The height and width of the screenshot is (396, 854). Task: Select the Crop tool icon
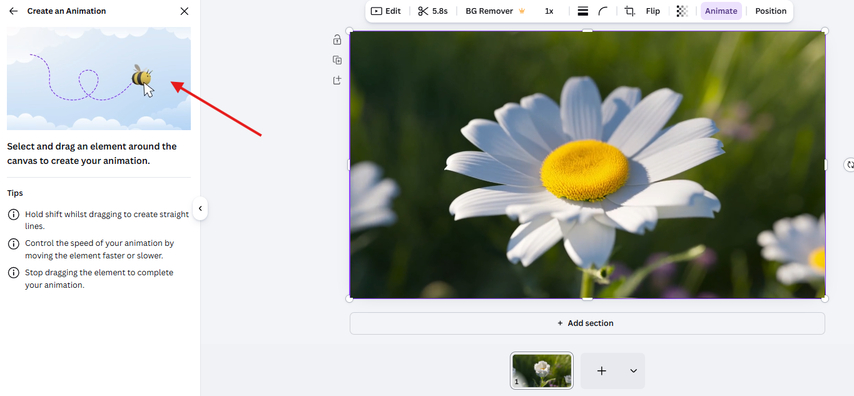pos(630,11)
